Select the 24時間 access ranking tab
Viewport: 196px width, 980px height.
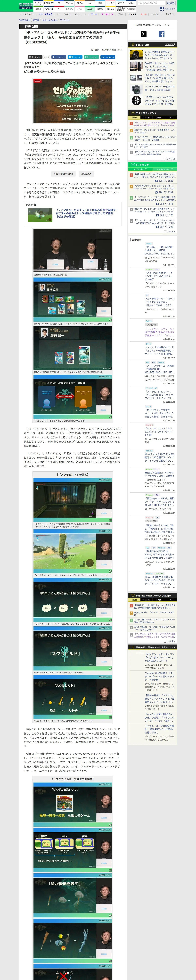(x=147, y=118)
